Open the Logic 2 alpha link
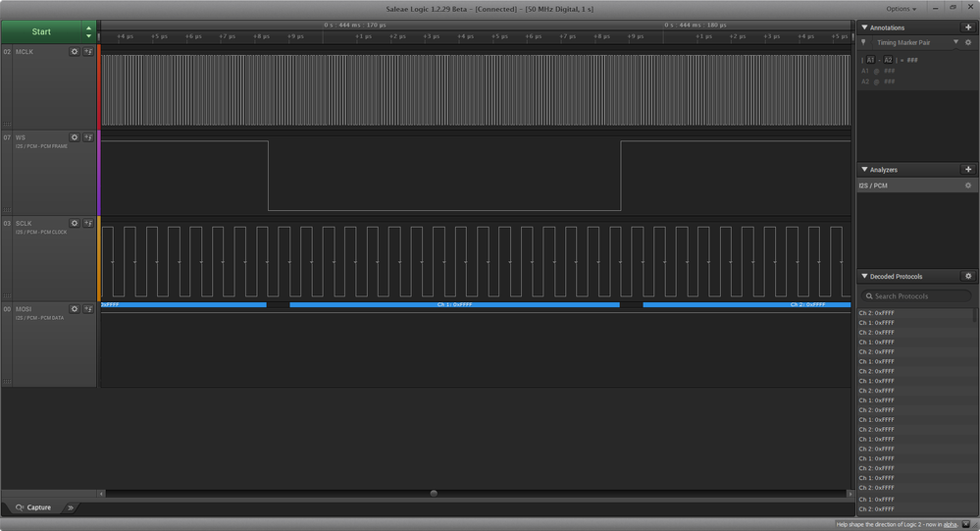 click(x=950, y=525)
